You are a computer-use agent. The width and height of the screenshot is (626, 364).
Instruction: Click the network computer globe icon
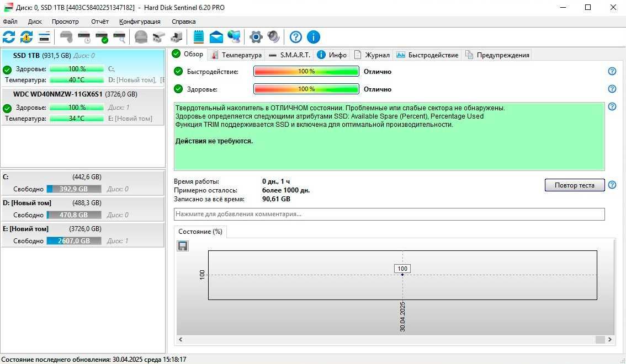(x=234, y=37)
